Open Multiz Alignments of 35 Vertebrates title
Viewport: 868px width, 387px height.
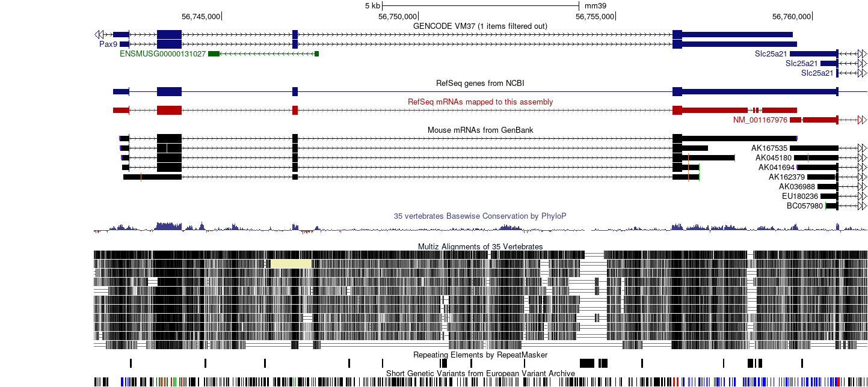coord(480,246)
